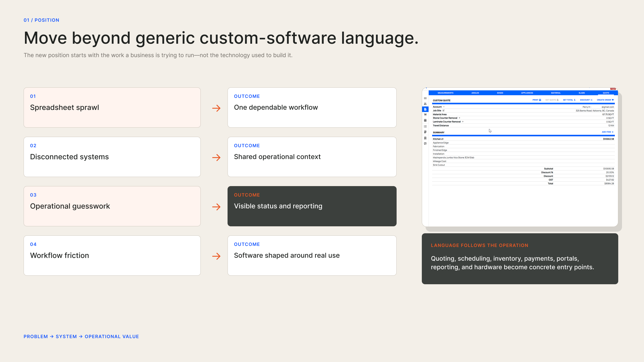Select the Quote tab
The height and width of the screenshot is (362, 644).
pos(606,93)
